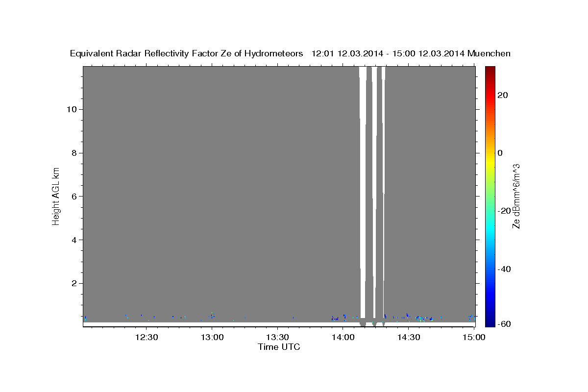This screenshot has height=392, width=588.
Task: Click the 'Ze dBmm^6/m^3' colorbar label
Action: [516, 196]
